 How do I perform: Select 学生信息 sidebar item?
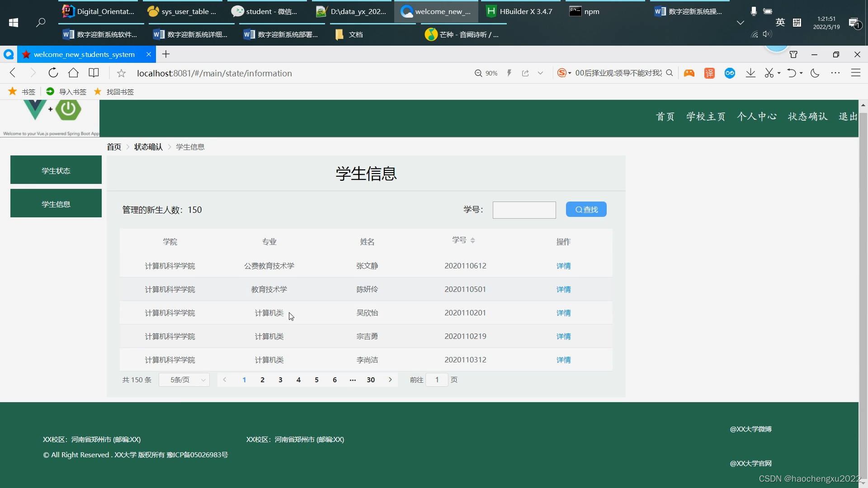[x=56, y=203]
